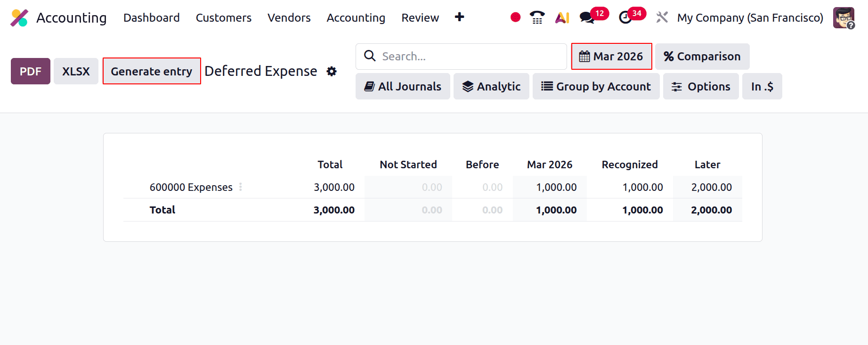This screenshot has height=345, width=868.
Task: Open the In .$ rounding dropdown
Action: coord(762,86)
